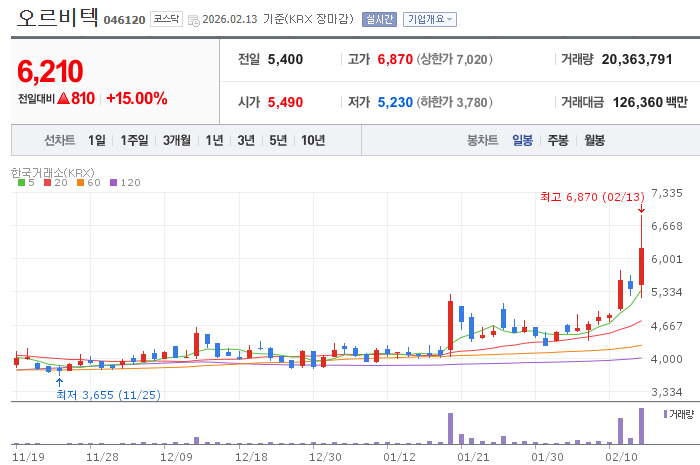The height and width of the screenshot is (465, 700).
Task: Select the 3개월 line chart tab
Action: [x=177, y=140]
